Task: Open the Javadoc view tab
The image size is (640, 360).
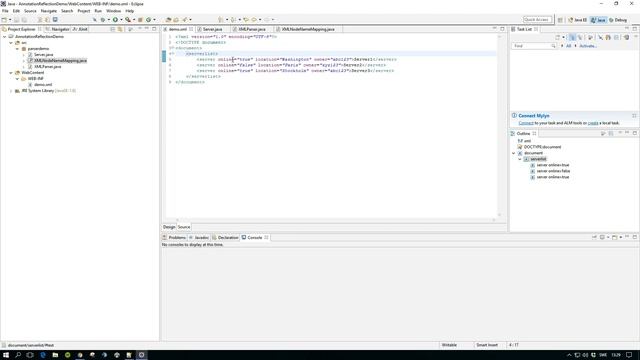Action: [199, 238]
